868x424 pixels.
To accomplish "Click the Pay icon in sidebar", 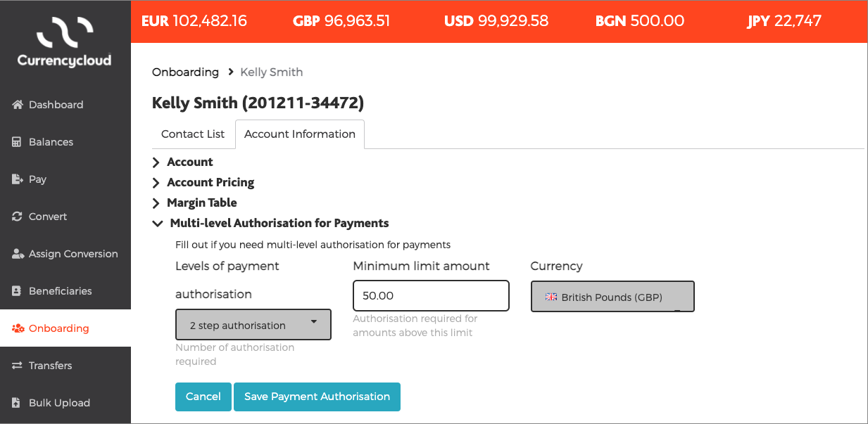I will point(18,179).
